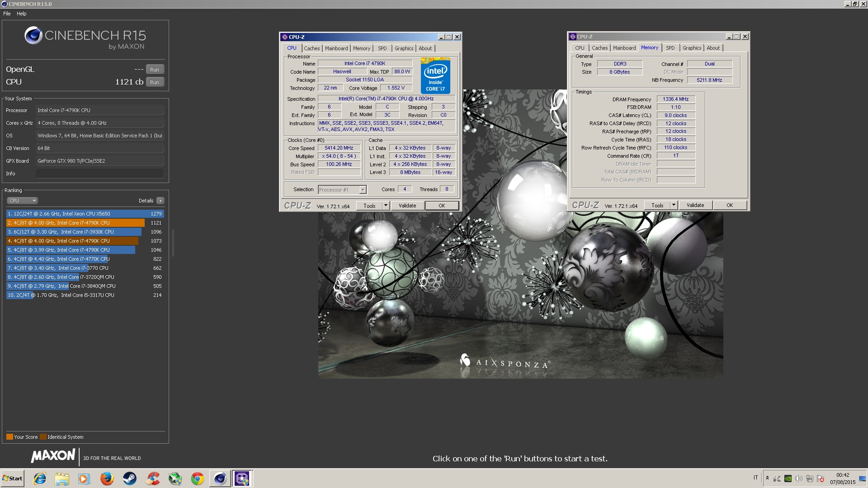Viewport: 868px width, 488px height.
Task: Run the OpenGL benchmark test
Action: (x=155, y=70)
